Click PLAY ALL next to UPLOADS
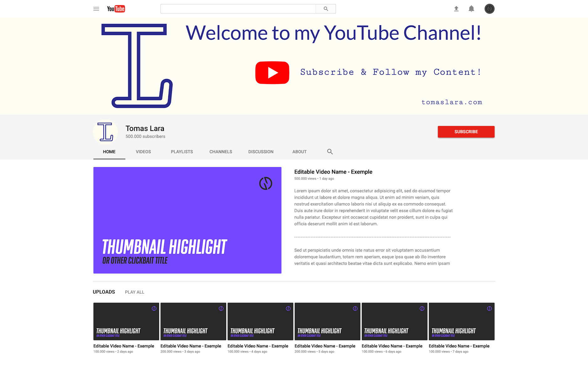Screen dimensions: 588x376 (x=134, y=292)
